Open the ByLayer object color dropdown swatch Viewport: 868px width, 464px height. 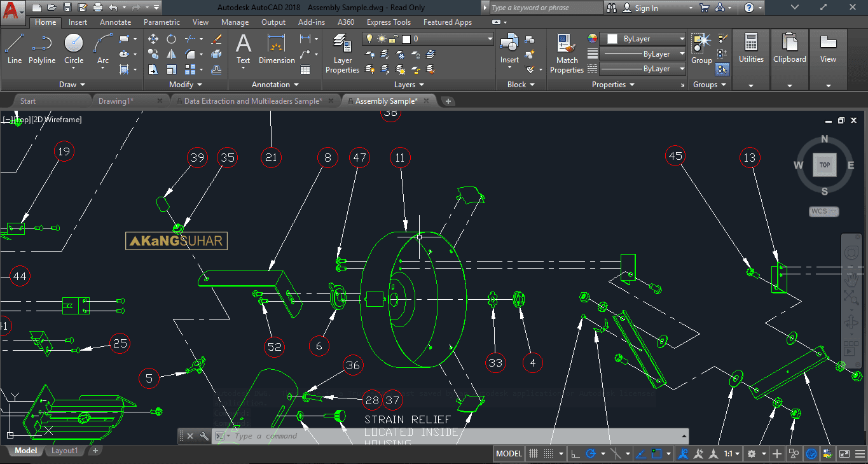coord(642,39)
